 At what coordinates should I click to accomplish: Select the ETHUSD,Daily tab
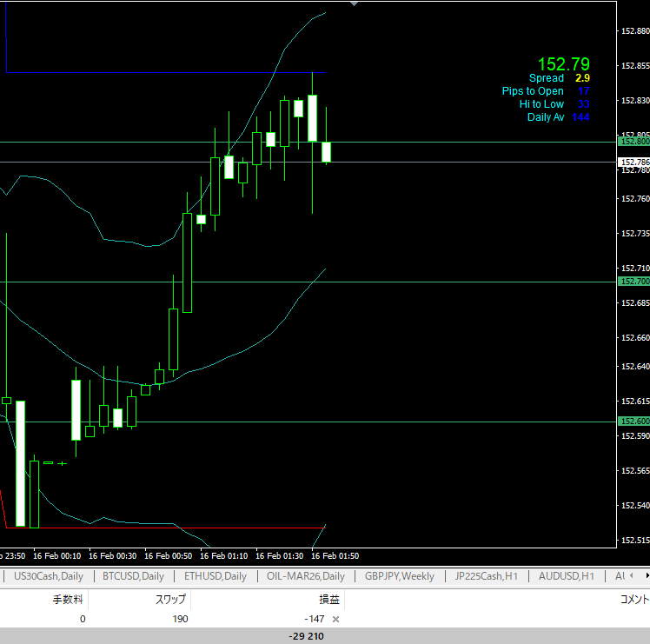[216, 575]
